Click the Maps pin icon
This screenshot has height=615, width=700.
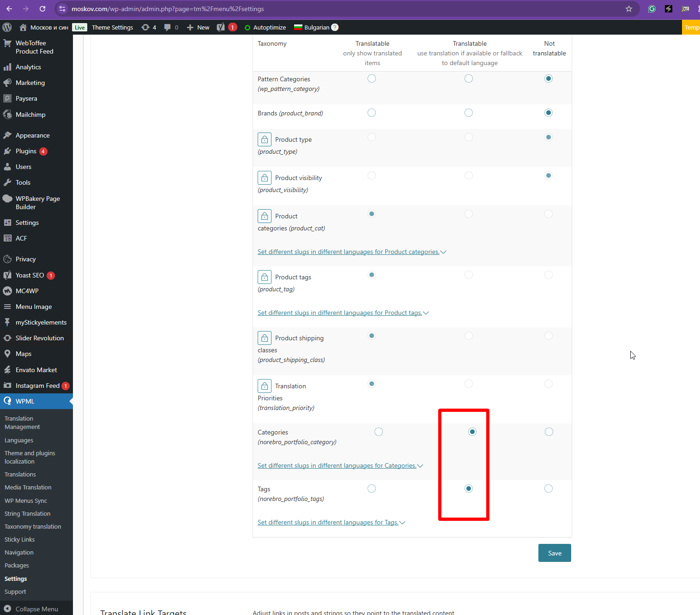tap(7, 354)
